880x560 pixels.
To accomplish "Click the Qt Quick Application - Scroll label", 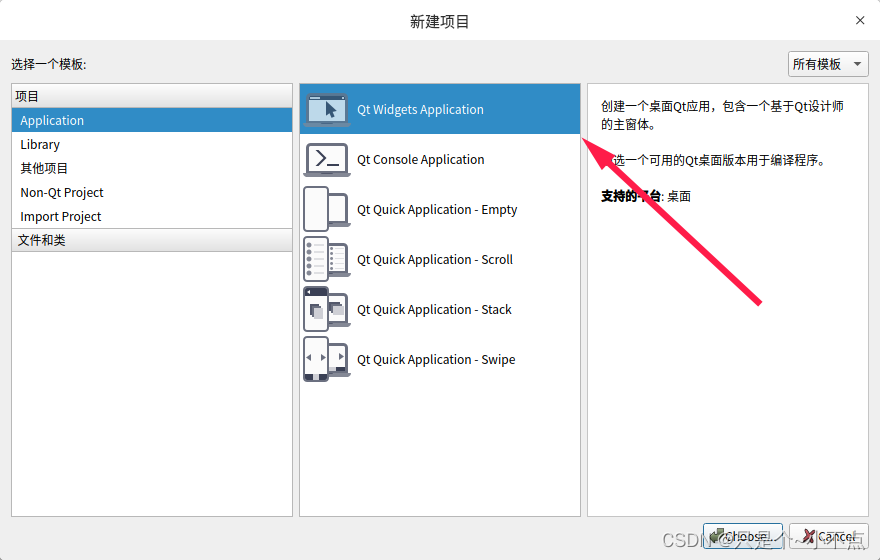I will tap(435, 259).
